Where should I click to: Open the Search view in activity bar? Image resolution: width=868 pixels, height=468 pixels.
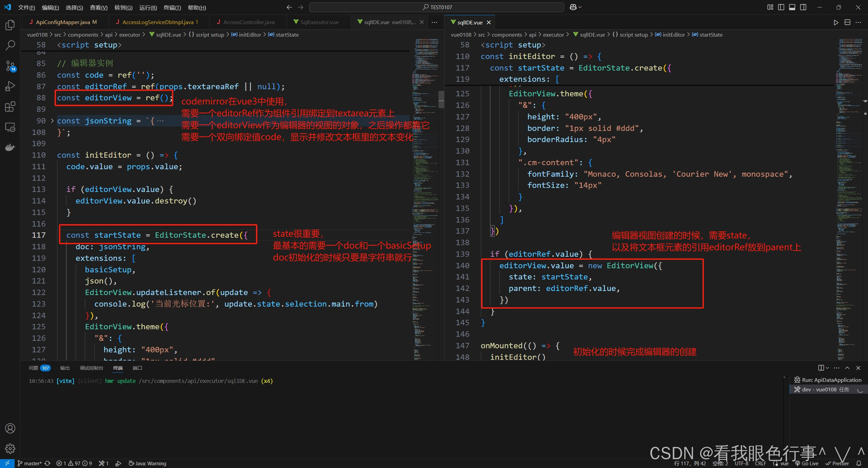(x=10, y=45)
